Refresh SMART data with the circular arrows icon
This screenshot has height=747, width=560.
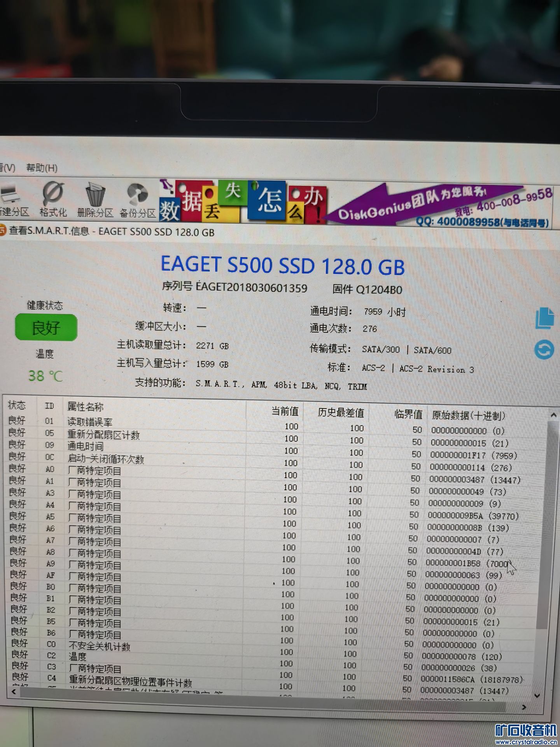tap(544, 349)
